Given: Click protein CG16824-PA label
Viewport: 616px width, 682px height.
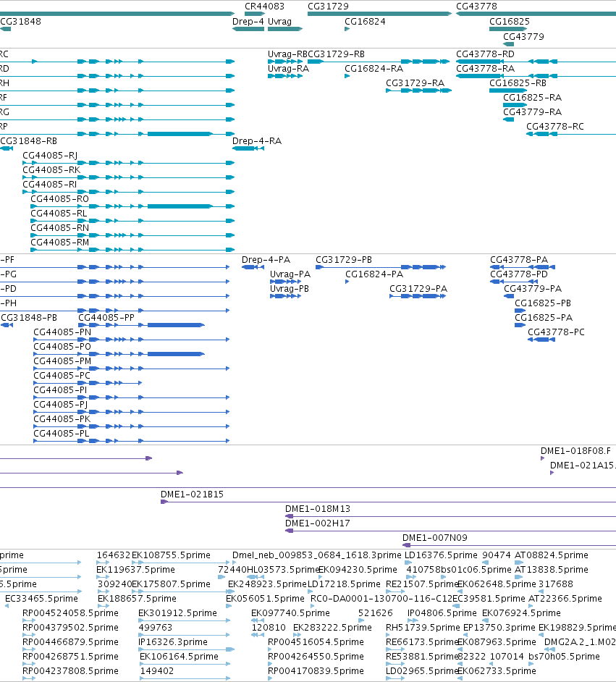Looking at the screenshot, I should (x=374, y=274).
